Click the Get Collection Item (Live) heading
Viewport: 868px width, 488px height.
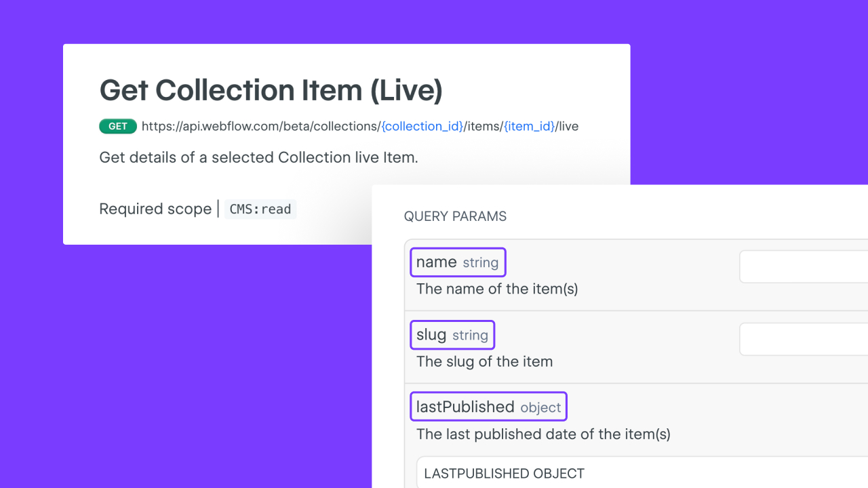coord(271,90)
